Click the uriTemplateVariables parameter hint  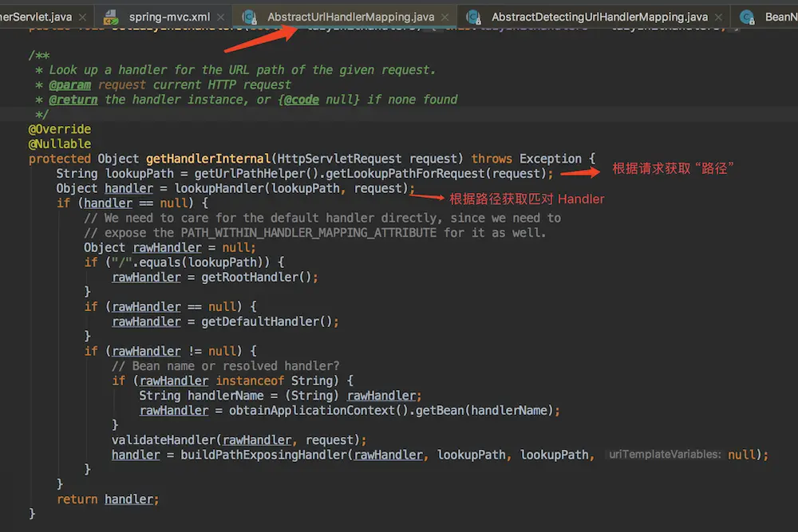(x=665, y=455)
